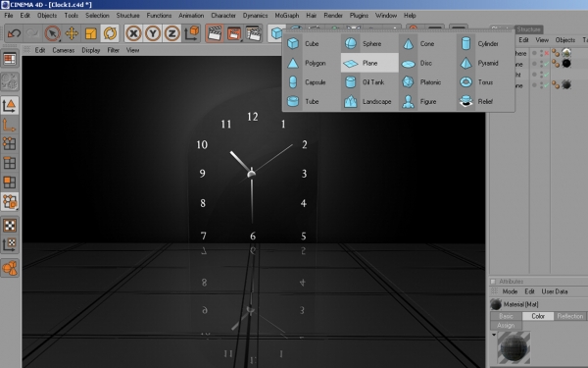588x368 pixels.
Task: Click the highlighted icon below Polygons mode
Action: tap(10, 201)
